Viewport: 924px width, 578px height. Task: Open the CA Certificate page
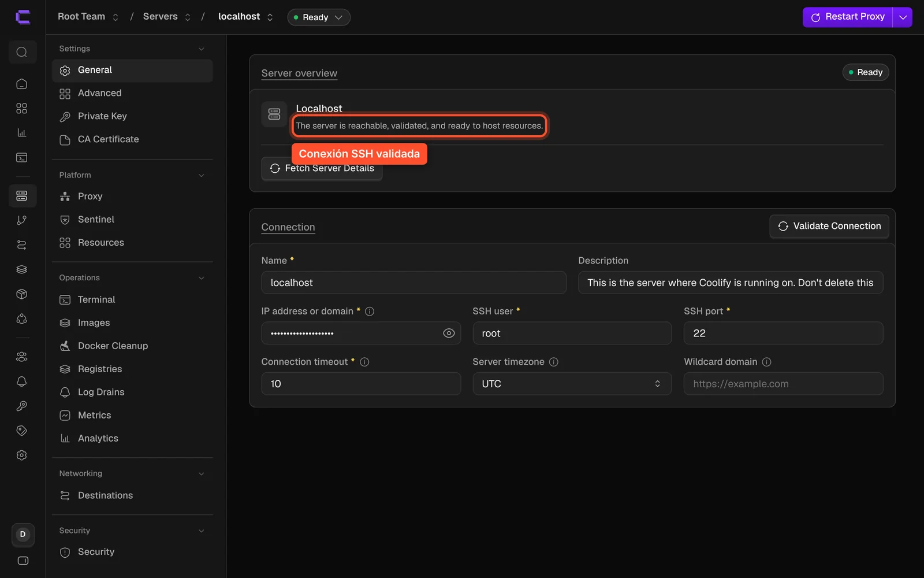132,139
